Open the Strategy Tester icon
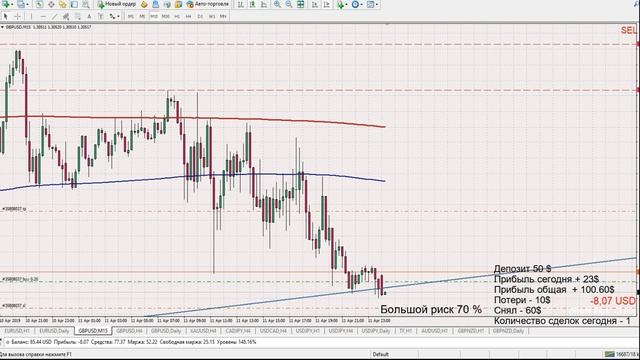This screenshot has height=360, width=640. tap(85, 4)
